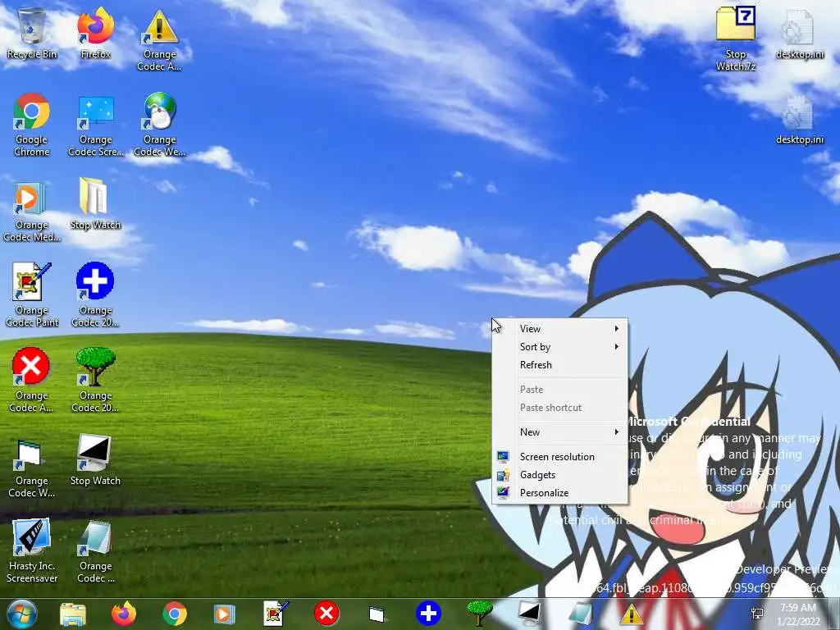Open Windows Explorer from the taskbar
The height and width of the screenshot is (630, 840).
[73, 614]
